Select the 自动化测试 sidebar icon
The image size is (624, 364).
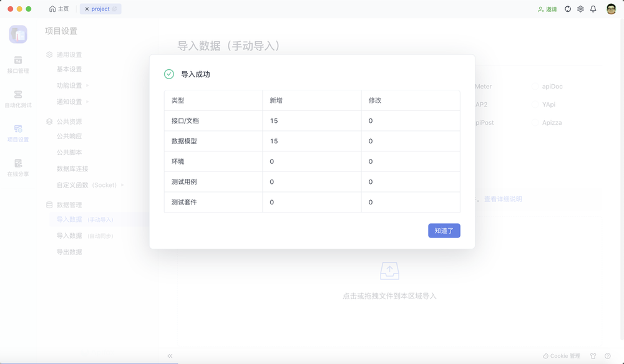coord(19,95)
